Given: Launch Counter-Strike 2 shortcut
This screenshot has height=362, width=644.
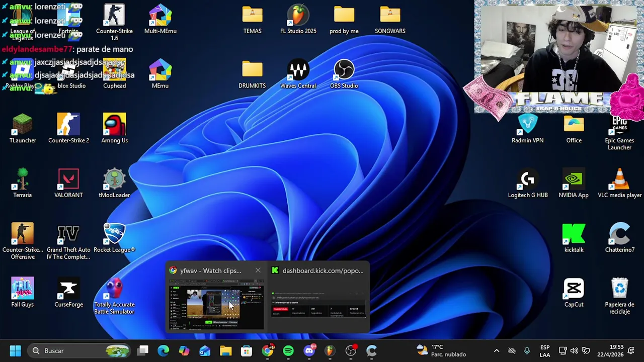Looking at the screenshot, I should coord(68,129).
